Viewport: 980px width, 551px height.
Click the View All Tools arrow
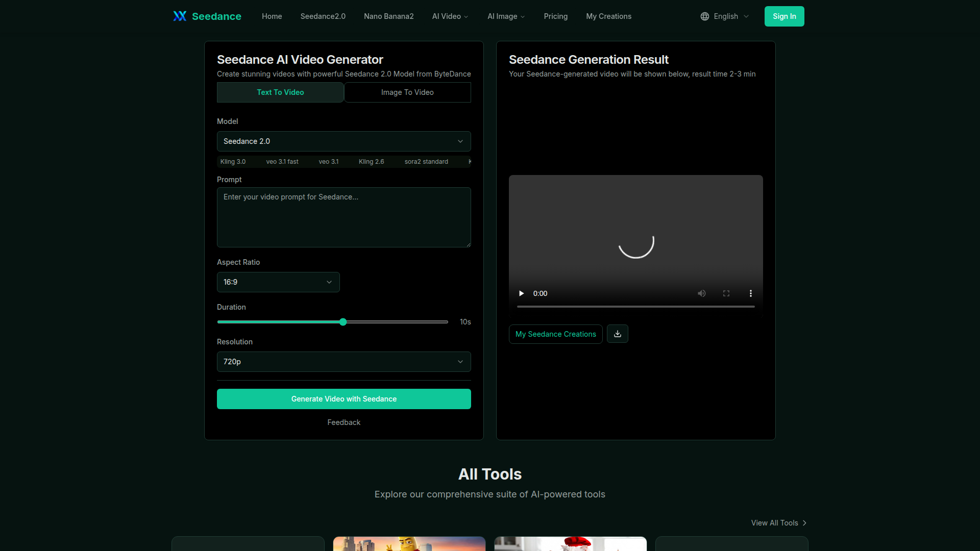point(804,523)
